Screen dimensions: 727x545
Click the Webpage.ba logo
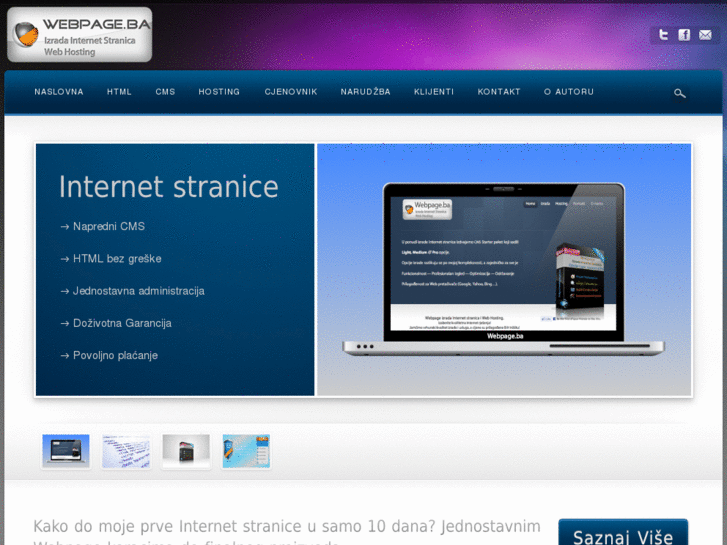point(80,35)
